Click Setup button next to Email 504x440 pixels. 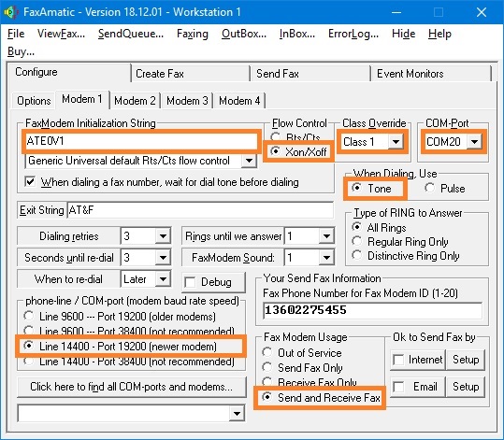click(466, 387)
